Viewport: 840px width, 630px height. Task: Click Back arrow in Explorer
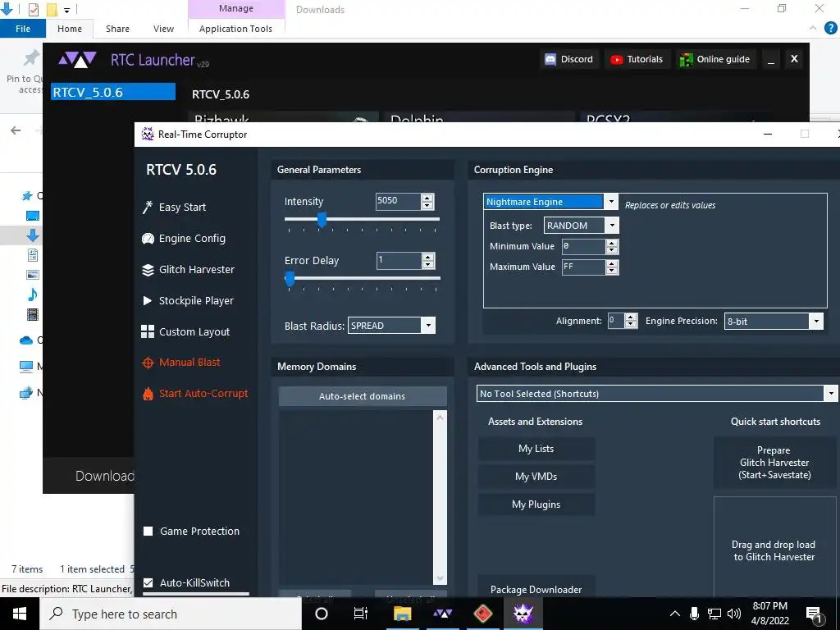point(16,130)
